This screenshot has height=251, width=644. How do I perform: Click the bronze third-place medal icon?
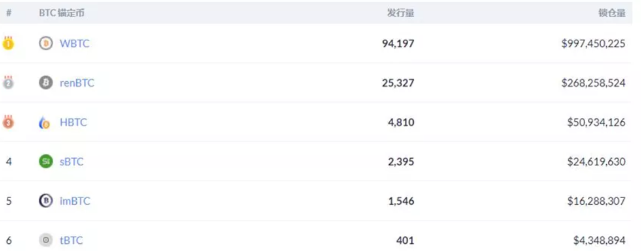[8, 122]
